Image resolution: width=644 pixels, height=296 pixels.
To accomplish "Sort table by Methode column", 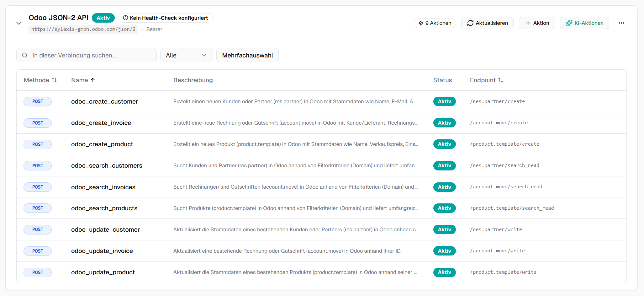I will click(x=40, y=80).
